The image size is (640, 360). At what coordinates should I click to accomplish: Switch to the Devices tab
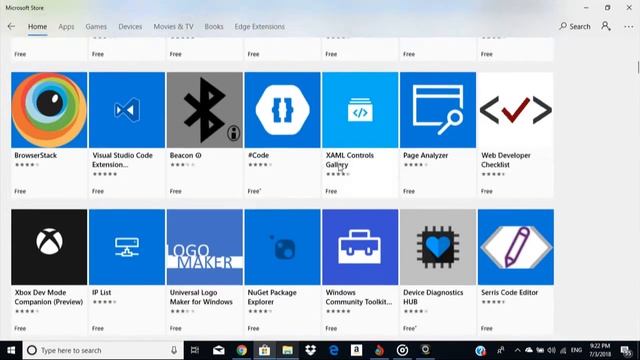130,27
